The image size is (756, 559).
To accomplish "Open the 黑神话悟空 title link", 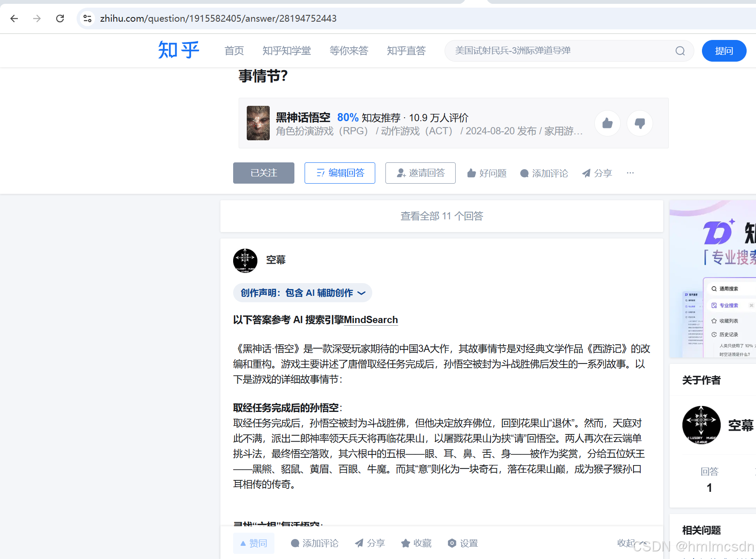I will pos(303,117).
